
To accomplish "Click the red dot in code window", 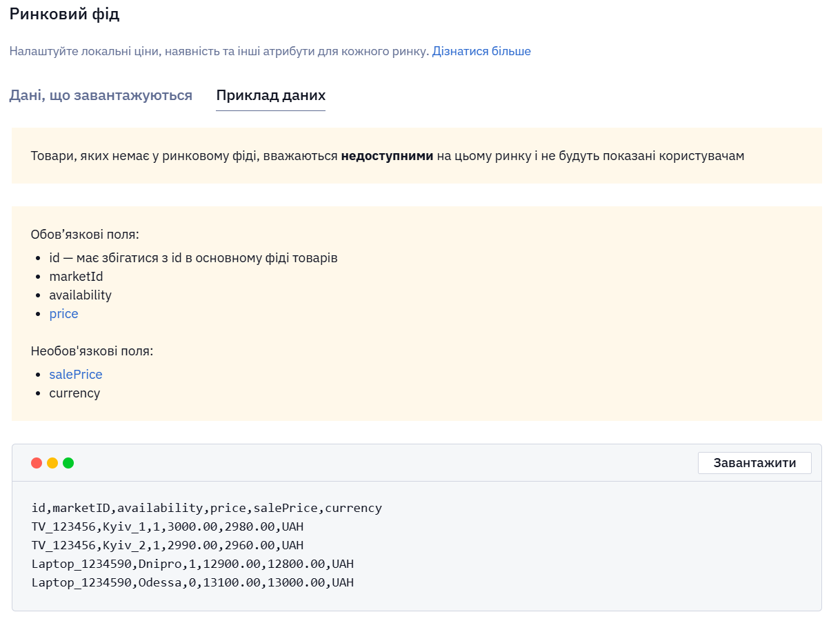I will pos(37,463).
